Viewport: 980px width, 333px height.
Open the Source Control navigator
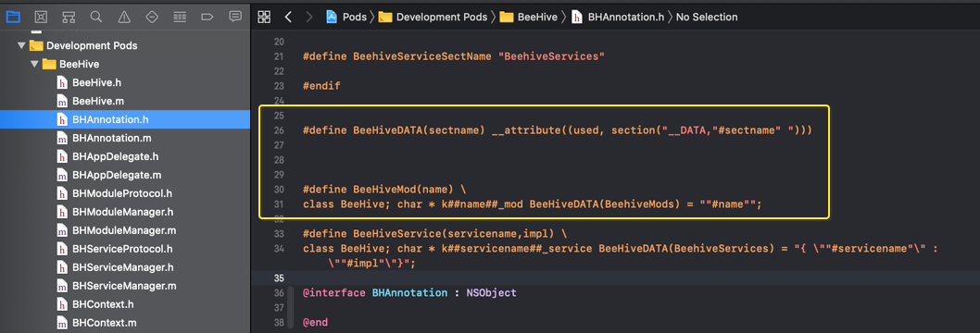pyautogui.click(x=41, y=17)
